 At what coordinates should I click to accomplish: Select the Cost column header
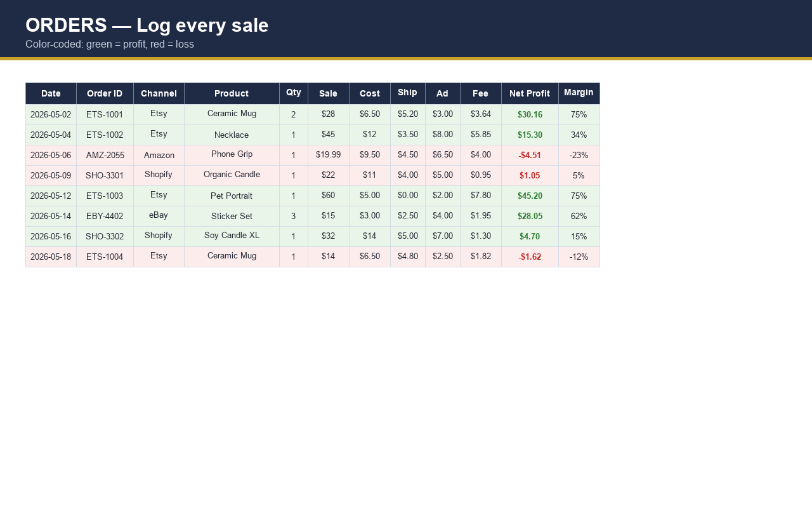(370, 93)
